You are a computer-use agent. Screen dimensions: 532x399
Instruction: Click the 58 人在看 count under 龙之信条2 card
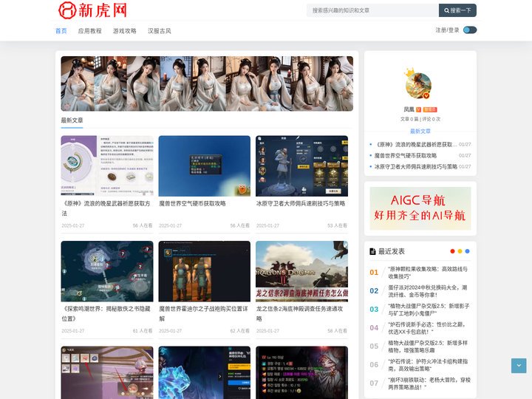click(337, 331)
